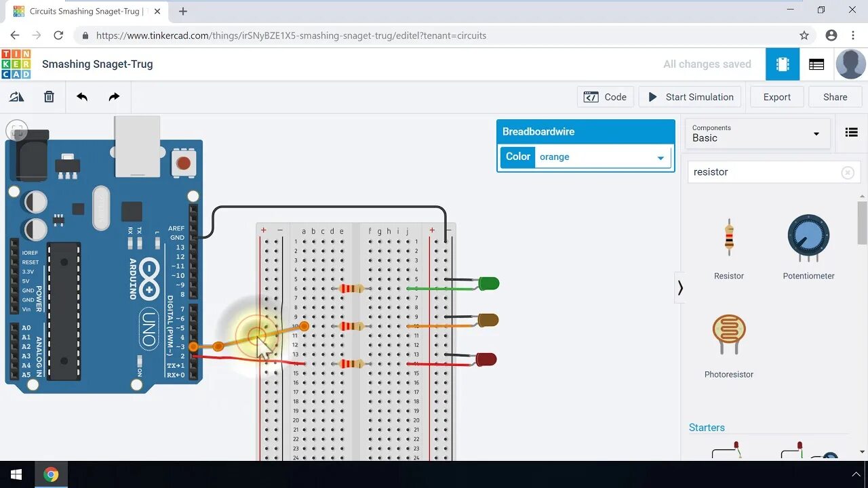Click the green LED
The height and width of the screenshot is (488, 868).
(x=489, y=283)
